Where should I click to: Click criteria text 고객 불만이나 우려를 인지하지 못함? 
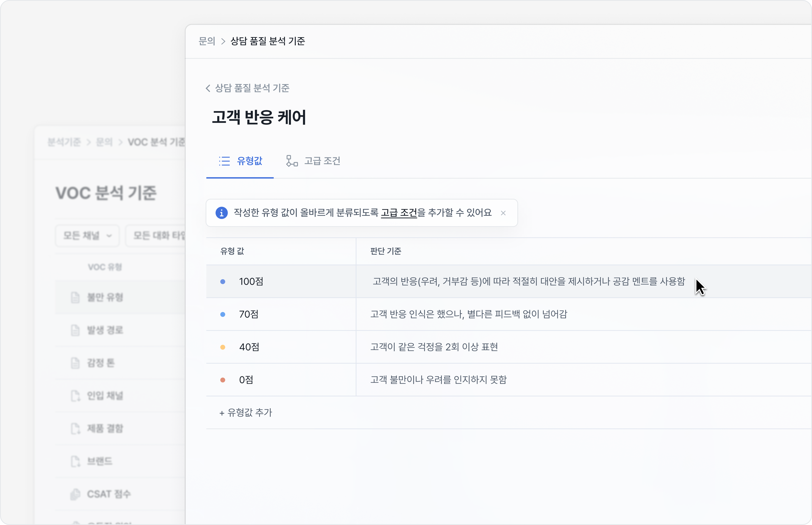438,380
